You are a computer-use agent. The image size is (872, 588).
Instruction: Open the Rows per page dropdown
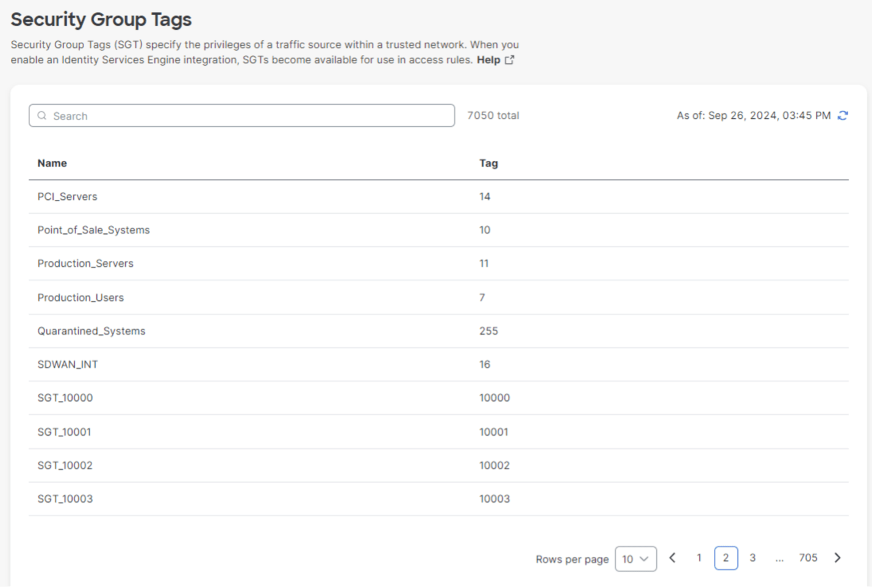pos(635,559)
